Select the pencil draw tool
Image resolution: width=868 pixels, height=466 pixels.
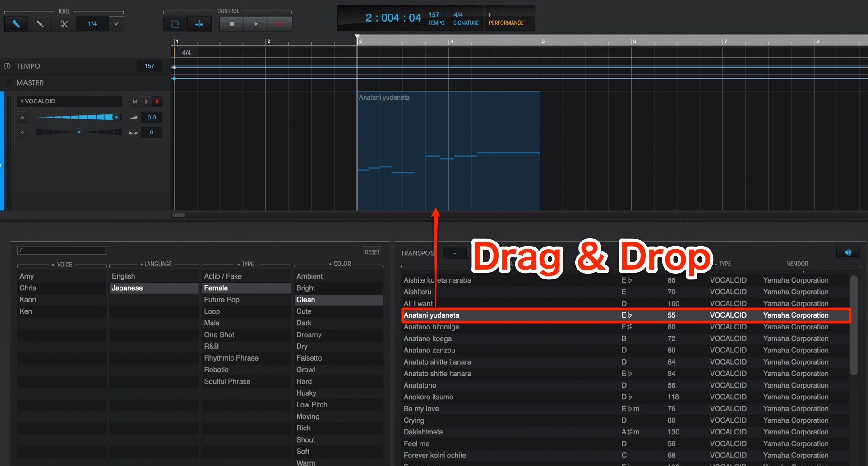pyautogui.click(x=40, y=24)
